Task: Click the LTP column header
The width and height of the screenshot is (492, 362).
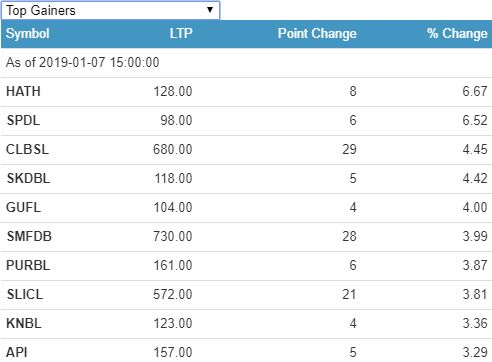Action: click(x=181, y=33)
